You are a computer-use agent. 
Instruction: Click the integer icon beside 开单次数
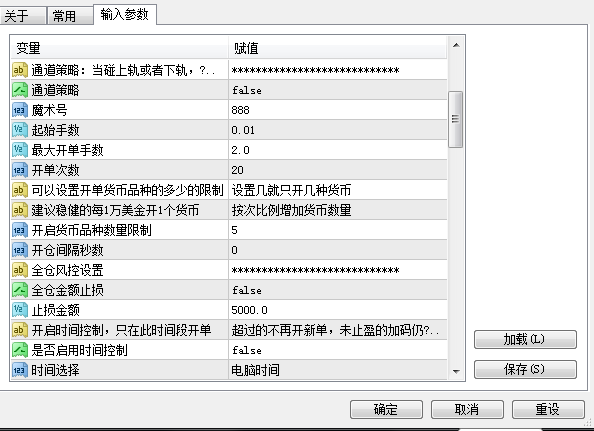pos(20,170)
